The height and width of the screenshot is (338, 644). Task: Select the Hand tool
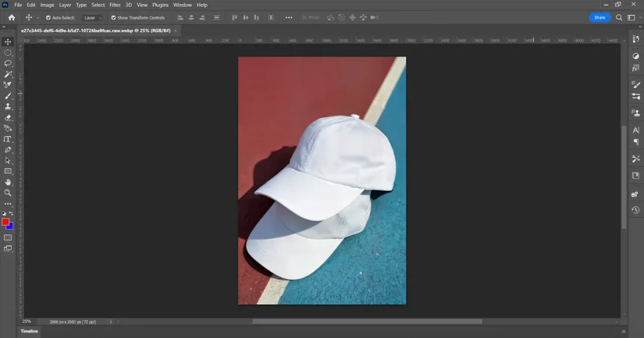[8, 182]
